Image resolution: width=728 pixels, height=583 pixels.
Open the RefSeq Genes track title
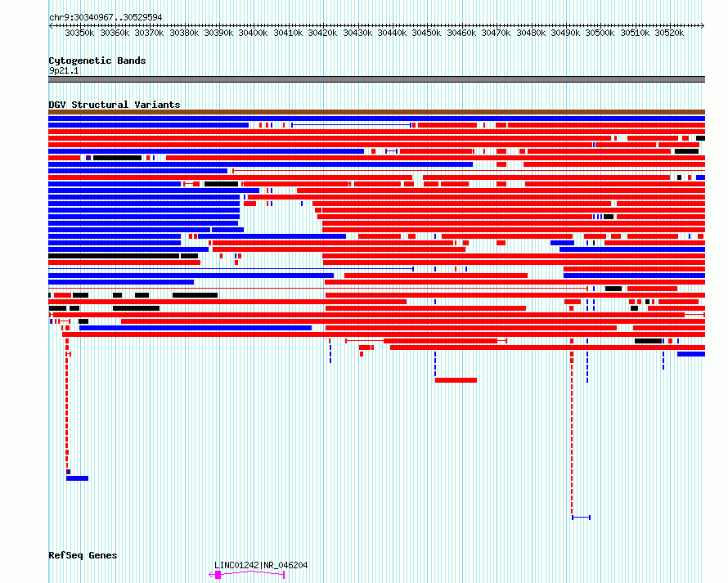click(83, 555)
